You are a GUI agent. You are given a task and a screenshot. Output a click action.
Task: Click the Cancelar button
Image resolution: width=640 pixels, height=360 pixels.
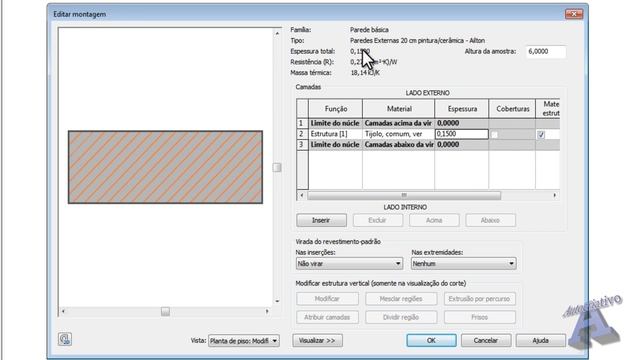(x=486, y=340)
